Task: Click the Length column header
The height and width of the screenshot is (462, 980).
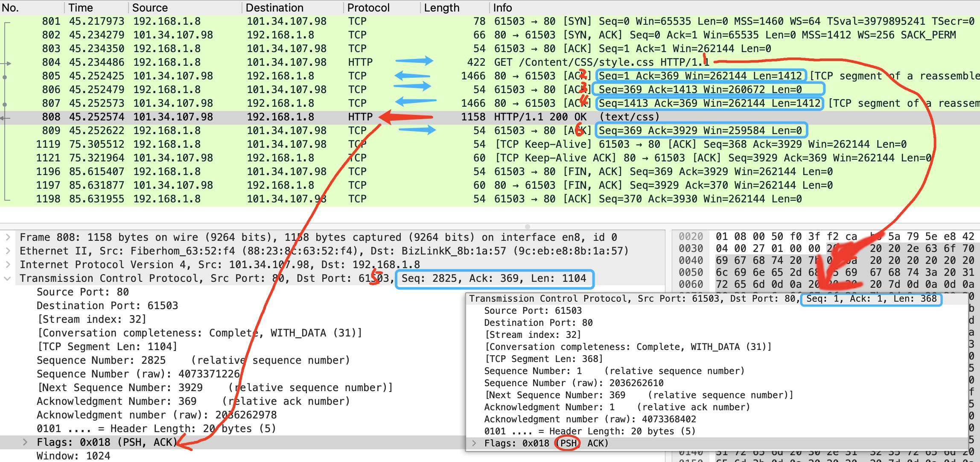Action: [x=441, y=8]
